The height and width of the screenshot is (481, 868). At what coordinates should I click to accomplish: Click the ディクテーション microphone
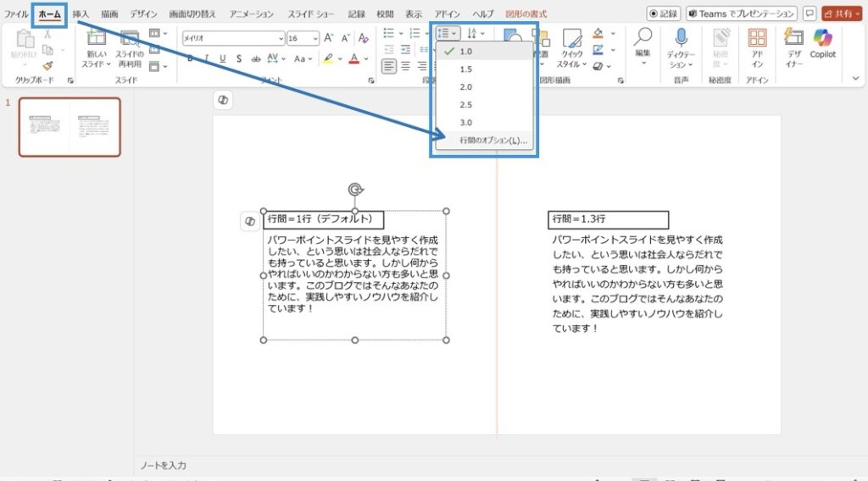pyautogui.click(x=681, y=48)
